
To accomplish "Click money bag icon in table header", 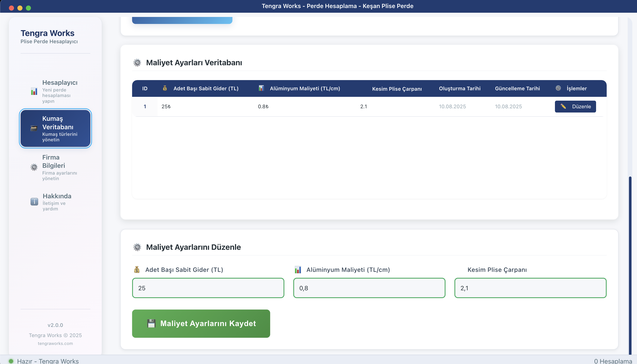I will [x=165, y=88].
